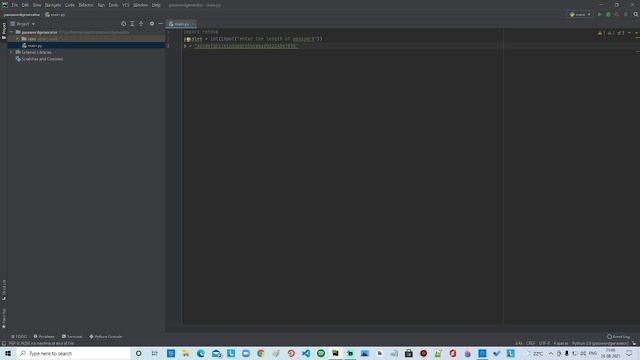Open the Problems tool window
This screenshot has width=640, height=360.
(x=44, y=336)
